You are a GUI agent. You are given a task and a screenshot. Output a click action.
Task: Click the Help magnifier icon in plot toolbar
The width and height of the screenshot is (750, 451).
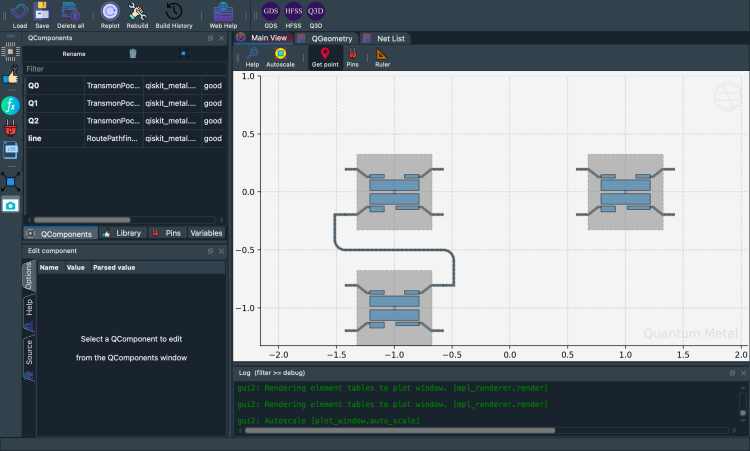[x=252, y=57]
